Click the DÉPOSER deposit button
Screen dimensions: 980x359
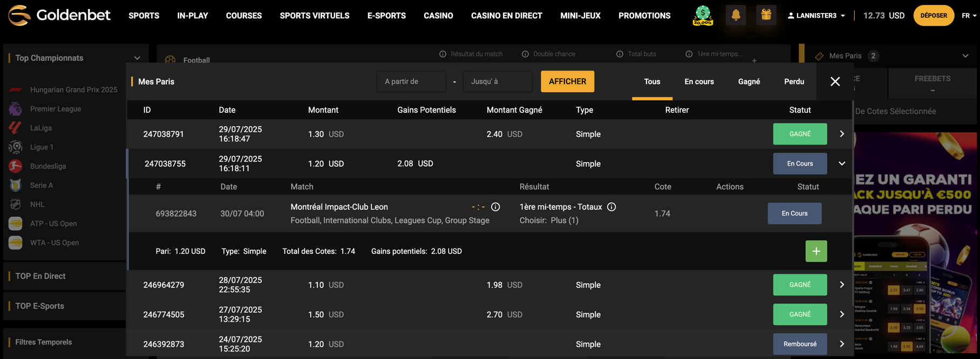(933, 16)
